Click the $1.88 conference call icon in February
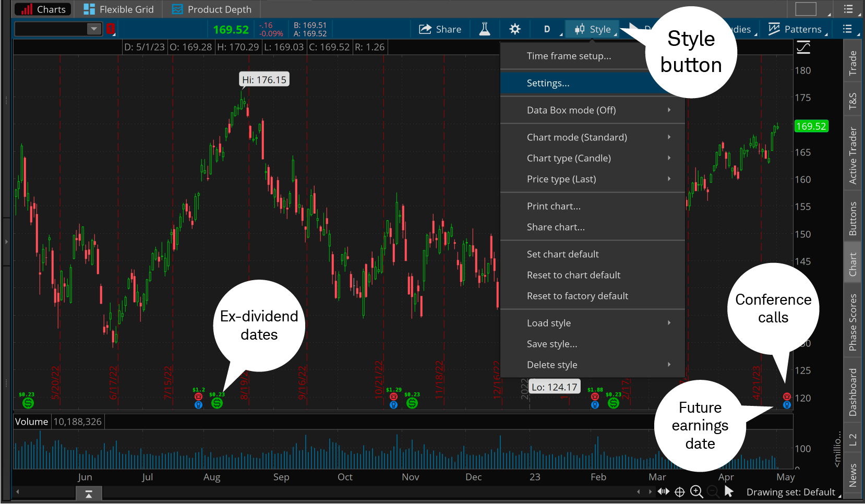 [x=595, y=397]
